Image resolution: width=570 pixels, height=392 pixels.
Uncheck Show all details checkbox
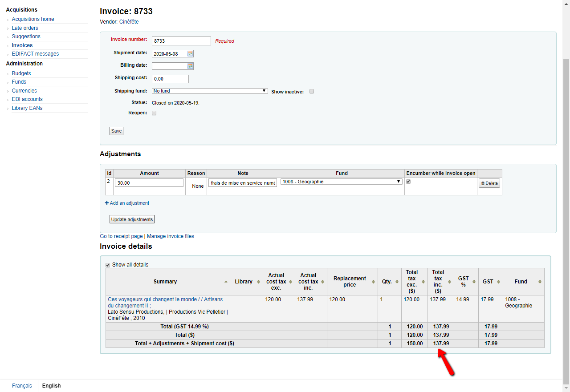coord(107,265)
